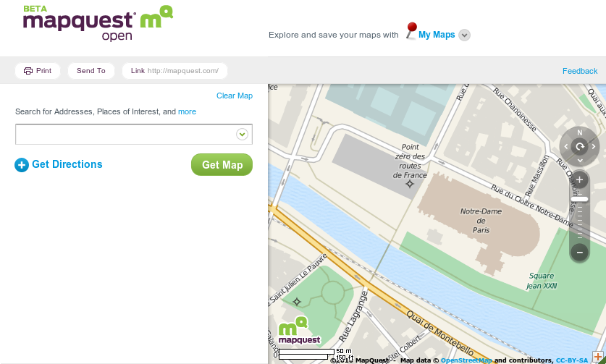This screenshot has width=606, height=364.
Task: Expand the overview map plus button in corner
Action: pyautogui.click(x=598, y=357)
